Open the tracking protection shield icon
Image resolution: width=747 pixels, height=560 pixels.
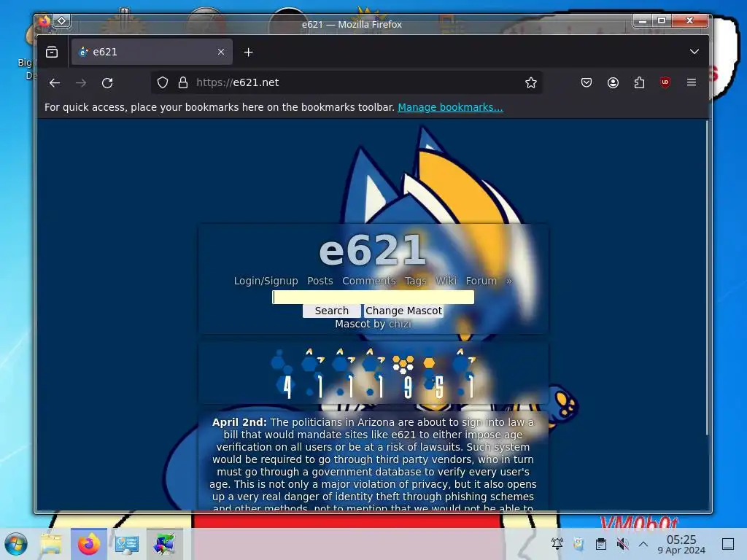[163, 82]
